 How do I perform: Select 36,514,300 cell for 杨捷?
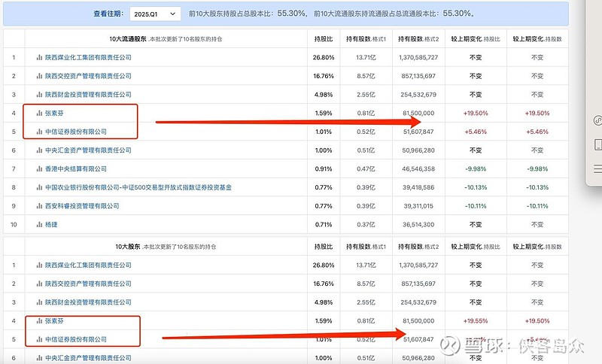(418, 224)
